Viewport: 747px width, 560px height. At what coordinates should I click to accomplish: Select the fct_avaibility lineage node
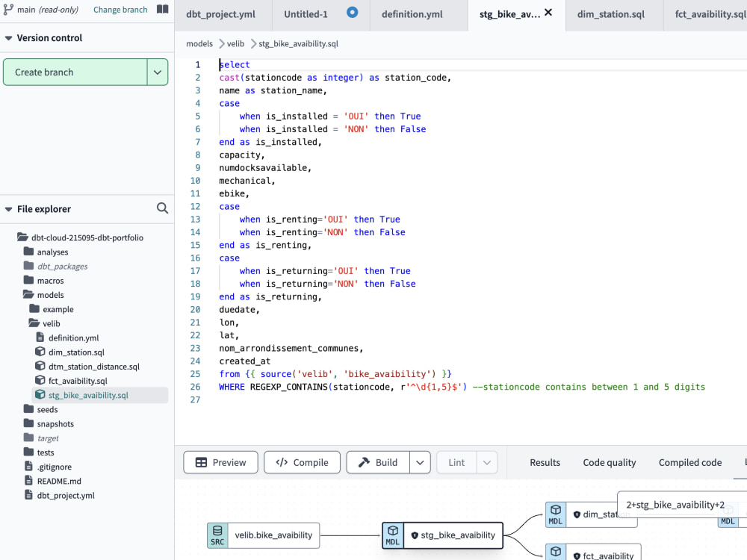pos(593,553)
